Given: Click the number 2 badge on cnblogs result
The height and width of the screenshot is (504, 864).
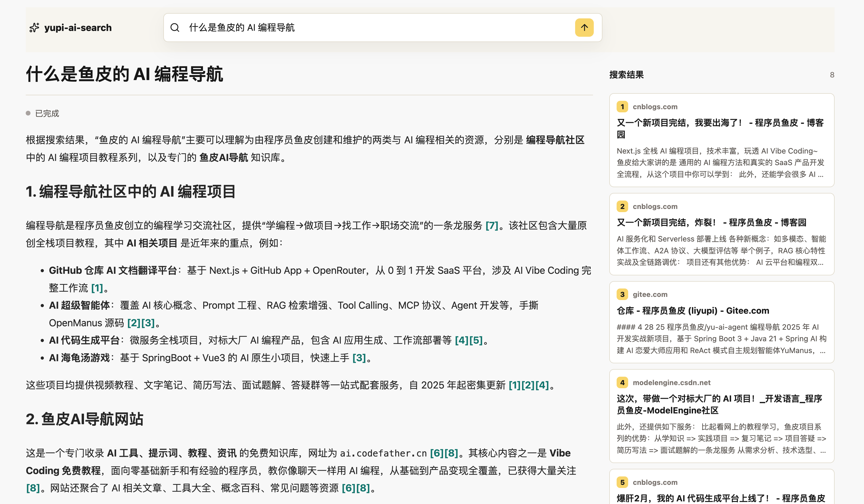Looking at the screenshot, I should (x=622, y=206).
